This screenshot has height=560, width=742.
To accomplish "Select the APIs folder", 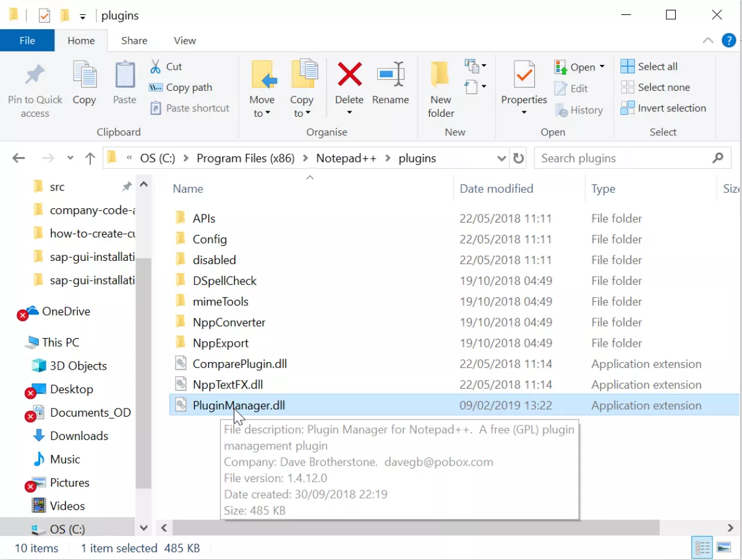I will coord(204,218).
